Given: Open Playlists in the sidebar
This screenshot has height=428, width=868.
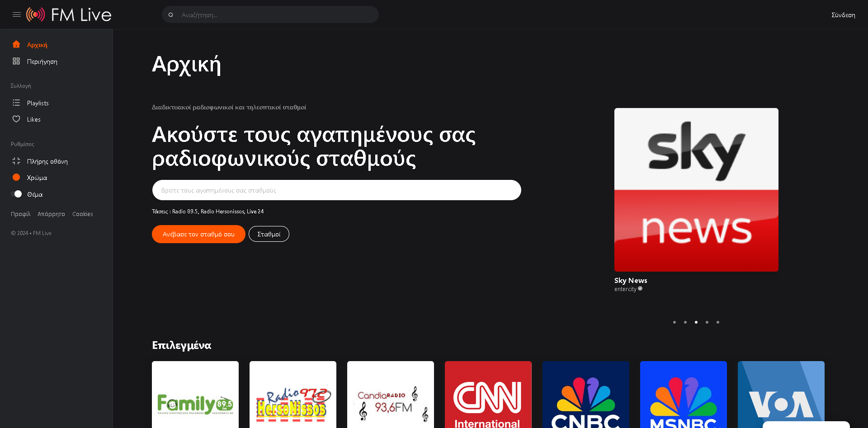Looking at the screenshot, I should tap(38, 103).
